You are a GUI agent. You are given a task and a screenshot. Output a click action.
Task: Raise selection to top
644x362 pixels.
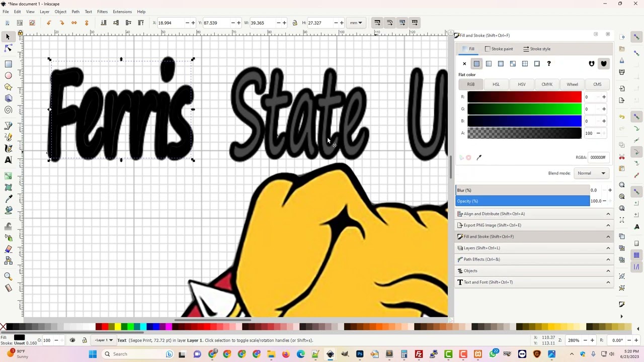[x=141, y=23]
